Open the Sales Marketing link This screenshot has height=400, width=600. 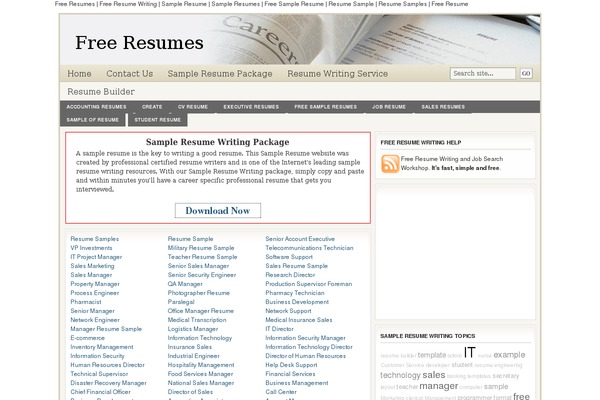click(92, 266)
